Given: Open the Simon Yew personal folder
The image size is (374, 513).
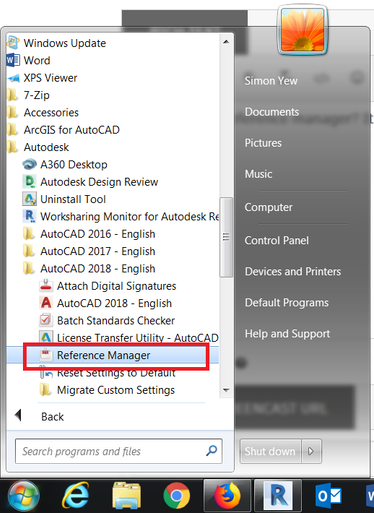Looking at the screenshot, I should [x=271, y=80].
